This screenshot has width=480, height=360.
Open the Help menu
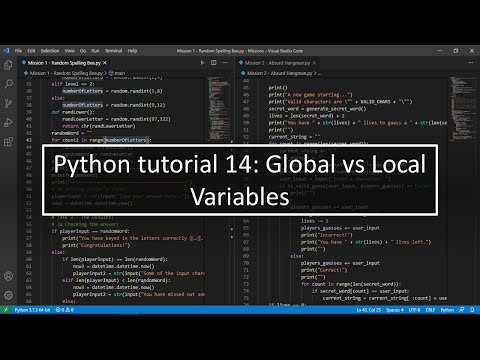132,51
